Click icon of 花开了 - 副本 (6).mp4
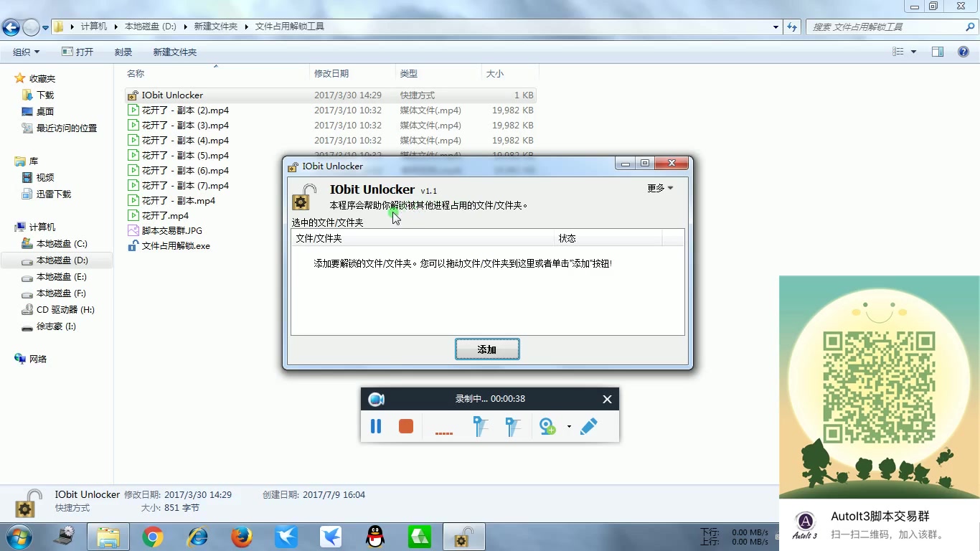The width and height of the screenshot is (980, 551). click(133, 171)
